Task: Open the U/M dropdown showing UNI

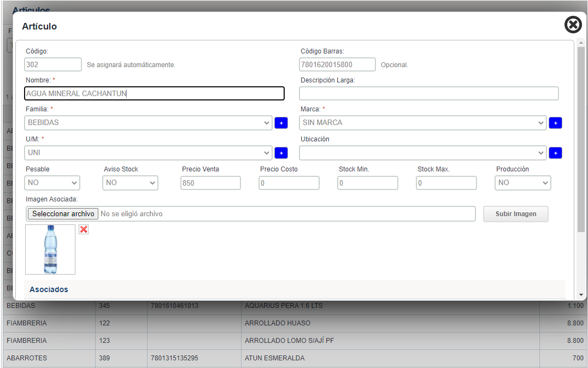Action: (148, 153)
